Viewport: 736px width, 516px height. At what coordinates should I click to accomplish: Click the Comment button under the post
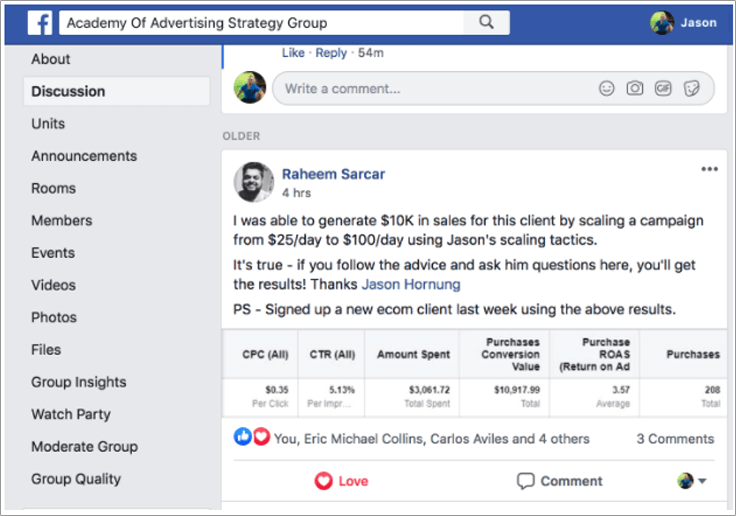[x=560, y=481]
